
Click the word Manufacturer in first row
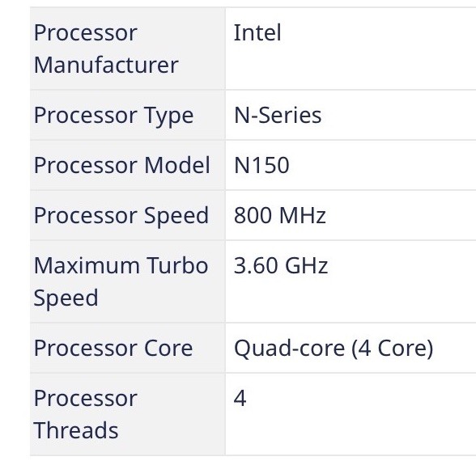point(106,65)
